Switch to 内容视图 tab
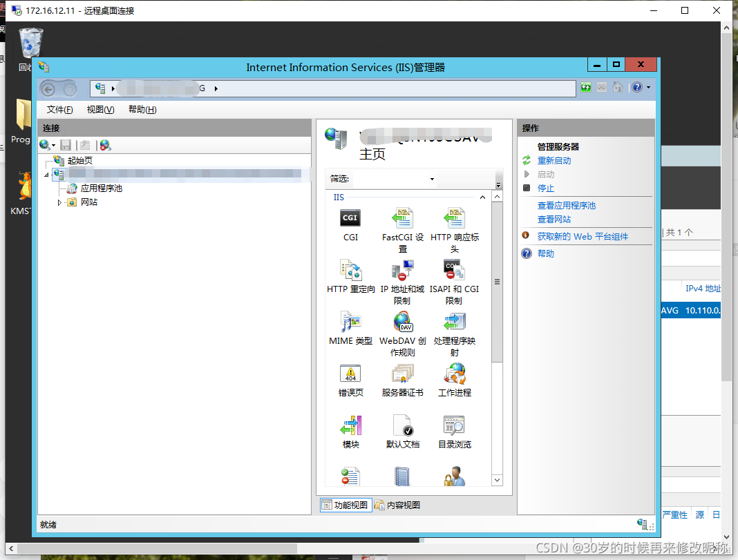This screenshot has height=560, width=738. point(398,505)
